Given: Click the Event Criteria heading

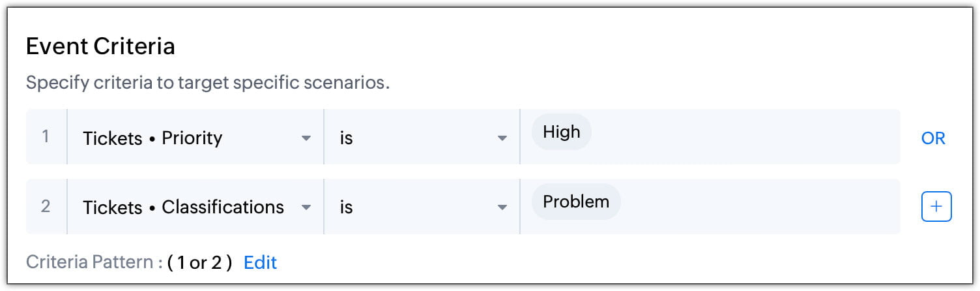Looking at the screenshot, I should [x=100, y=46].
